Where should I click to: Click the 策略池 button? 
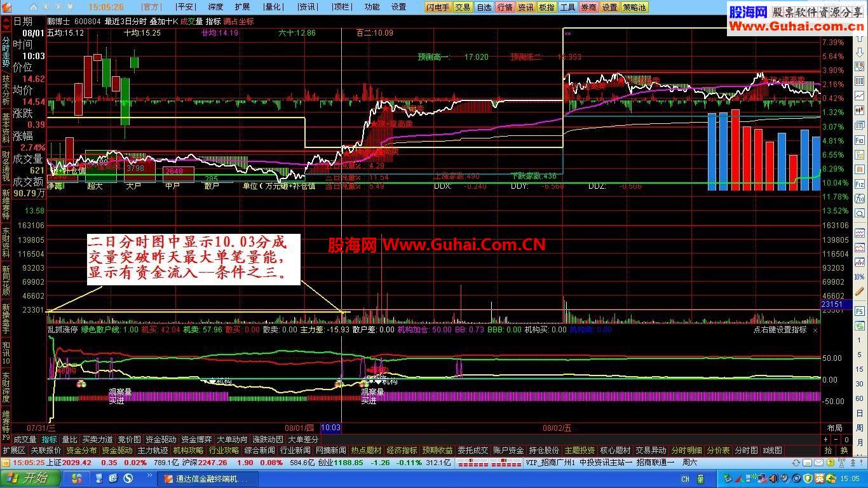(634, 7)
